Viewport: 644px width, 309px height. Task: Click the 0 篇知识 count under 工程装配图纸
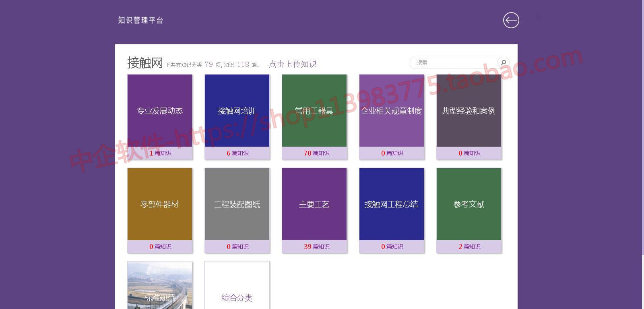237,247
